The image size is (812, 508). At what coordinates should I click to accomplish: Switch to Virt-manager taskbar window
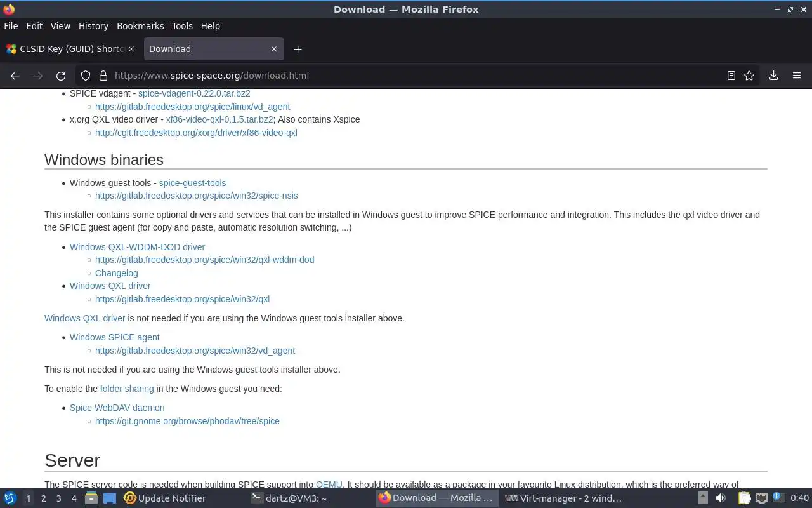(x=563, y=498)
